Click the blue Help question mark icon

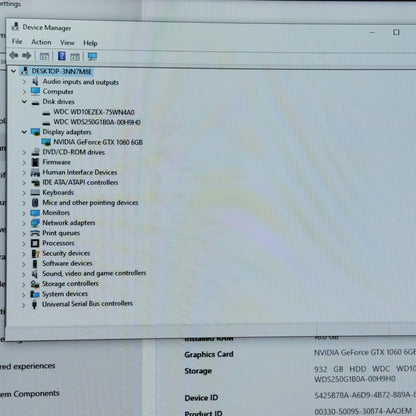point(62,56)
